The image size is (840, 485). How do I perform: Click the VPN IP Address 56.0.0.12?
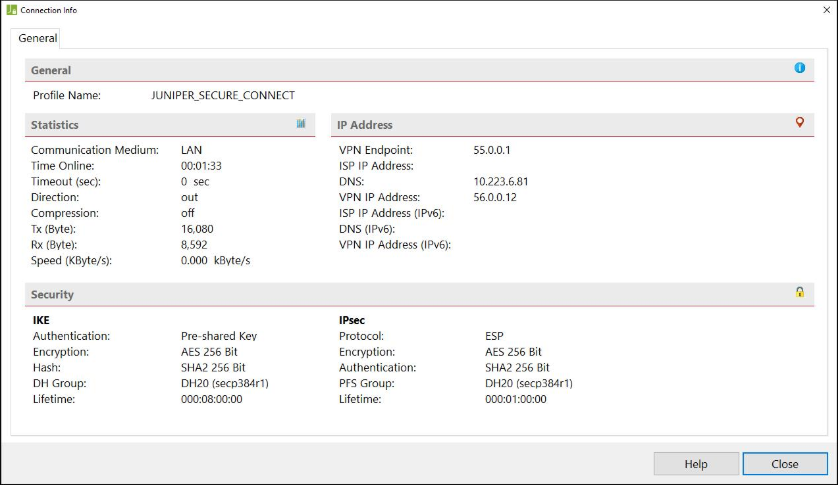[x=495, y=197]
